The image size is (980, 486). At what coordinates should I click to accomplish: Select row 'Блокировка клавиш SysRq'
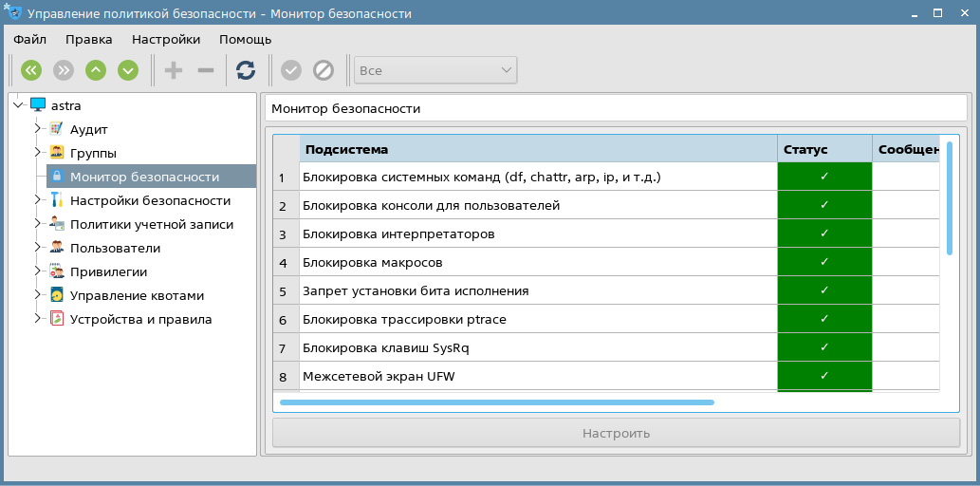[538, 347]
